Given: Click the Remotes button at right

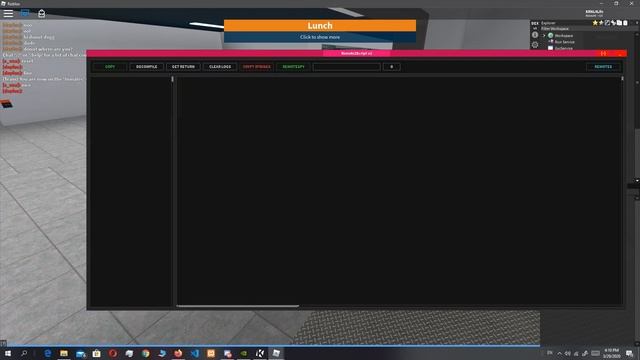Looking at the screenshot, I should (603, 67).
